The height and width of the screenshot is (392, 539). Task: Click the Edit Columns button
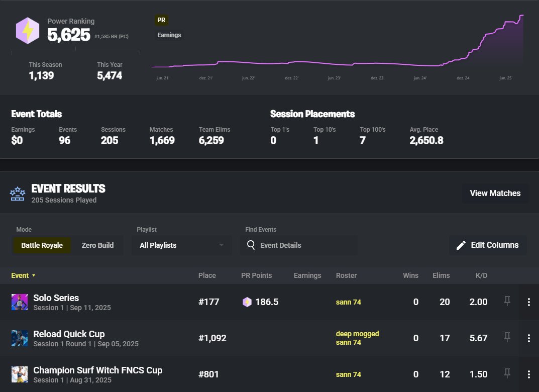pyautogui.click(x=488, y=245)
